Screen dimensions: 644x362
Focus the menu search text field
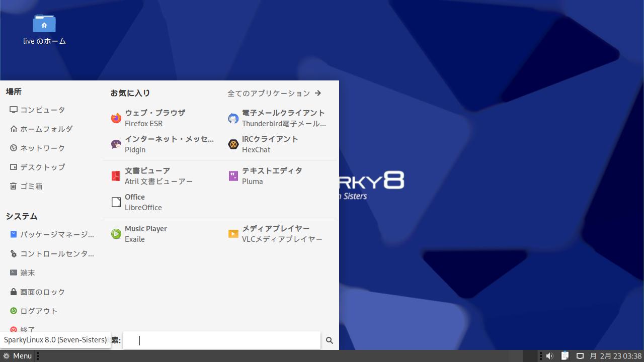point(221,340)
